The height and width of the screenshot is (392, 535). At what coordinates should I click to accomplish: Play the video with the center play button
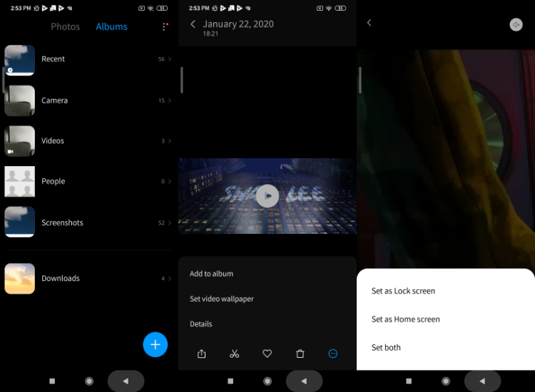pos(267,196)
